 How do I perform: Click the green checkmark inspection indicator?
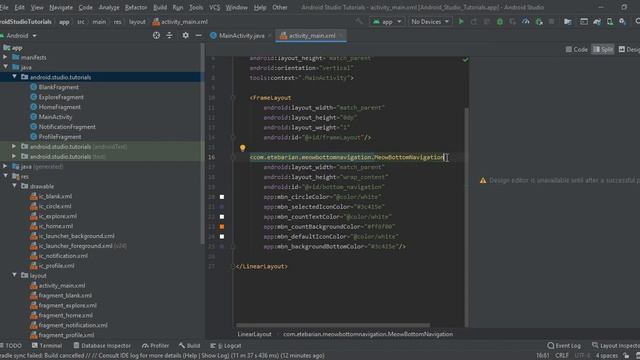tap(465, 60)
